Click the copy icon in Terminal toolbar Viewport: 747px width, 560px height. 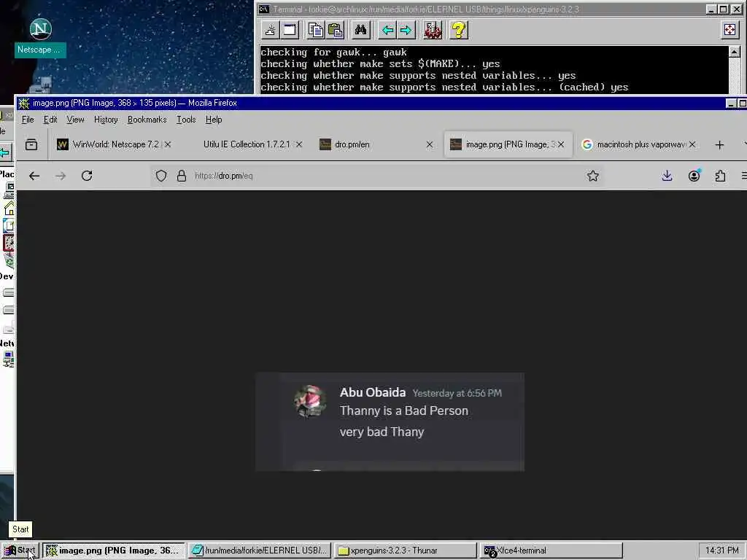click(315, 31)
